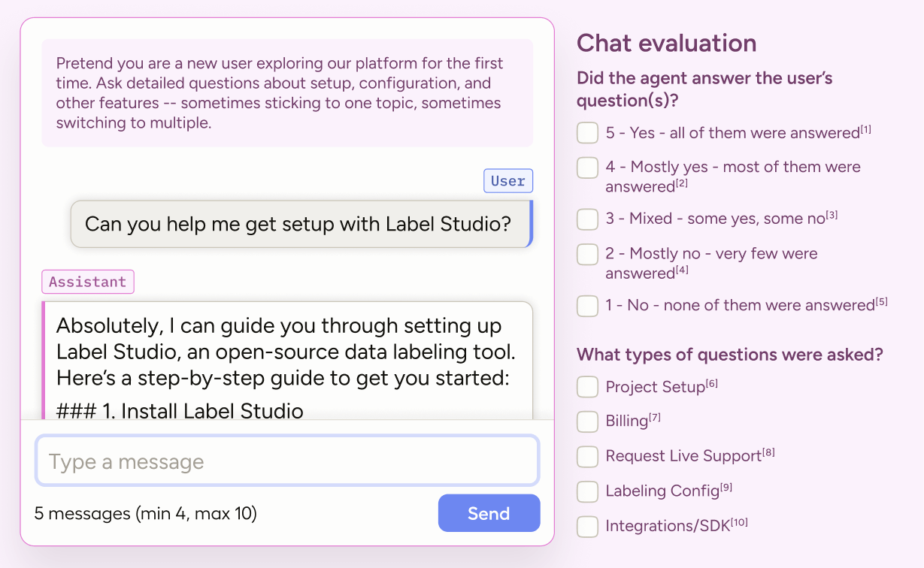Click the Assistant role badge
Screen dimensions: 924x568
88,282
